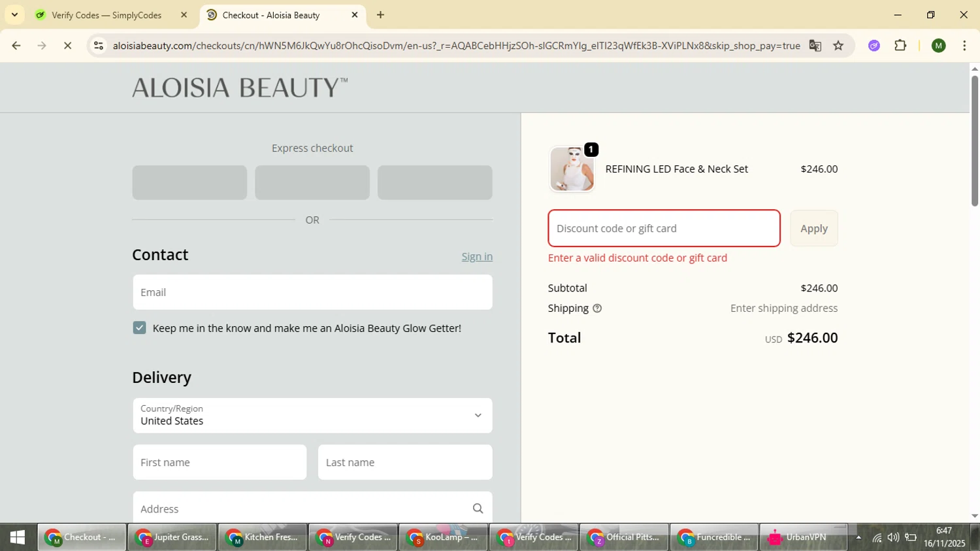Viewport: 980px width, 551px height.
Task: Focus the First name field
Action: pyautogui.click(x=220, y=462)
